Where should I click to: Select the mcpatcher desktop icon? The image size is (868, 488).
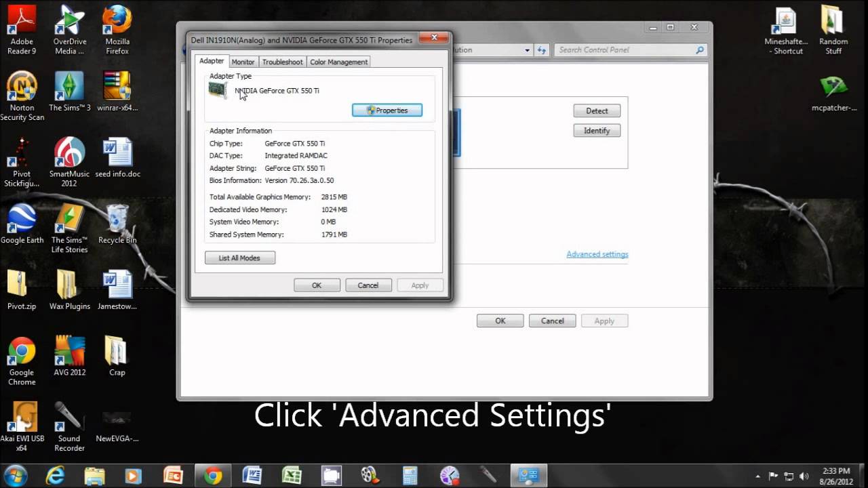coord(833,93)
